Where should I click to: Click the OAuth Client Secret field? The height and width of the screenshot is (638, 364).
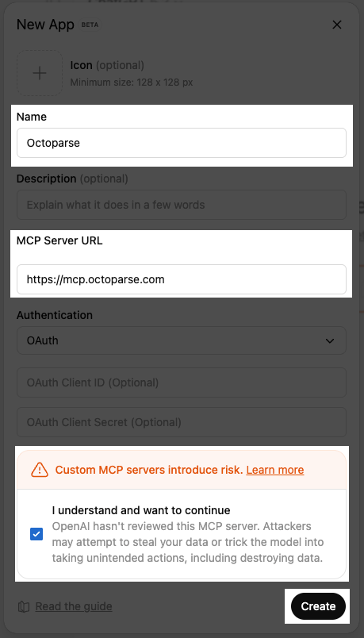(x=182, y=422)
